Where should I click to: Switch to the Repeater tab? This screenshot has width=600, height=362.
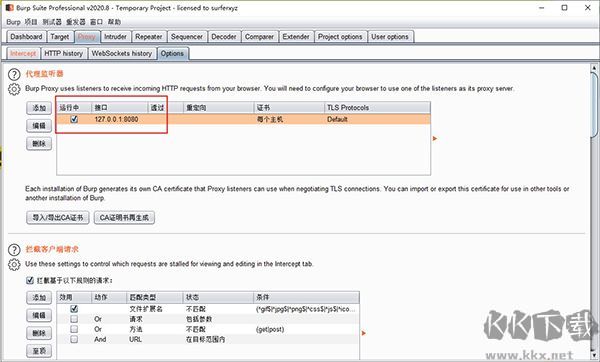coord(149,37)
